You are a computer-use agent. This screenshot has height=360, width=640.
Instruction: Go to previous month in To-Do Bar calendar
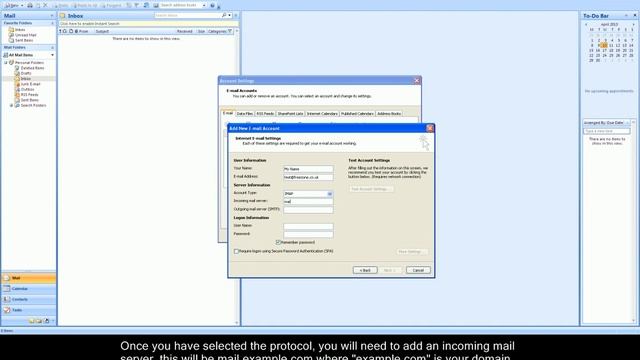(x=586, y=24)
